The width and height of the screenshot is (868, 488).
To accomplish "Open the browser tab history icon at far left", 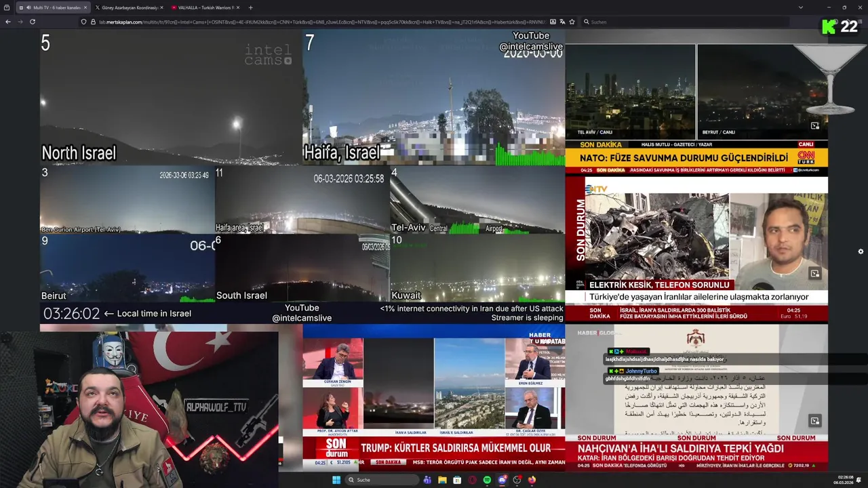I will tap(5, 7).
